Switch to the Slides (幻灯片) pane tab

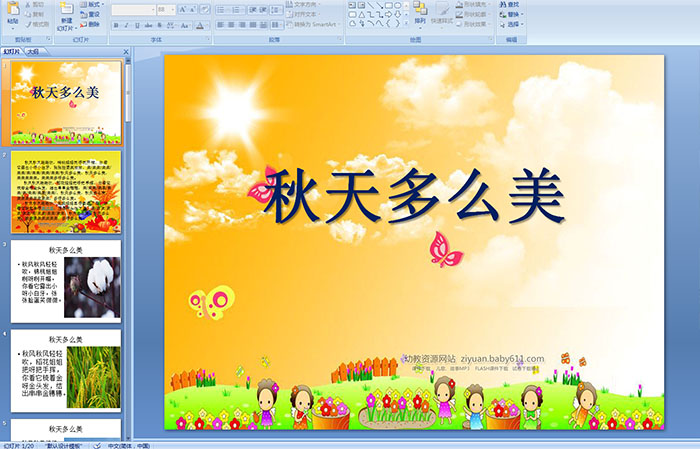click(x=12, y=52)
